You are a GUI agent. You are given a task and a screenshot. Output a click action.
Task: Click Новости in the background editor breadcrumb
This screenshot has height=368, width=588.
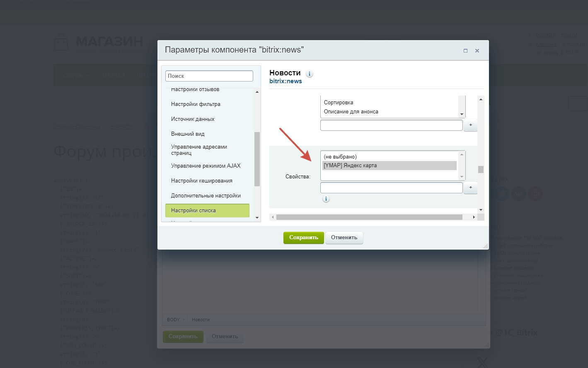[201, 320]
